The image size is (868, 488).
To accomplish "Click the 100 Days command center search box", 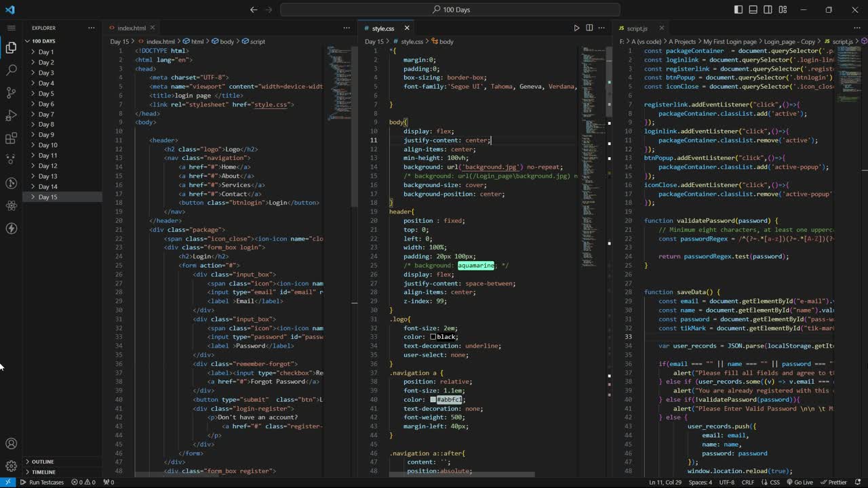I will tap(450, 9).
